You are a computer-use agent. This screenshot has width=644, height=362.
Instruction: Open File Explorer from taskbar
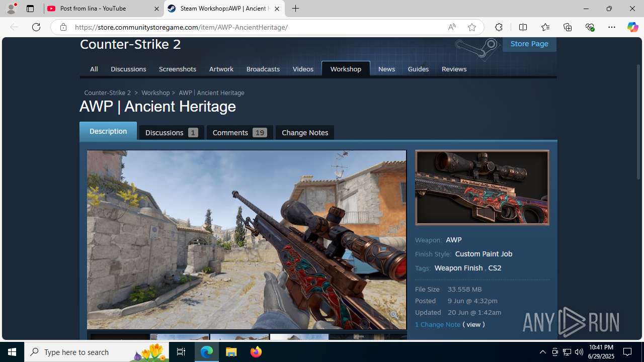[x=231, y=352]
